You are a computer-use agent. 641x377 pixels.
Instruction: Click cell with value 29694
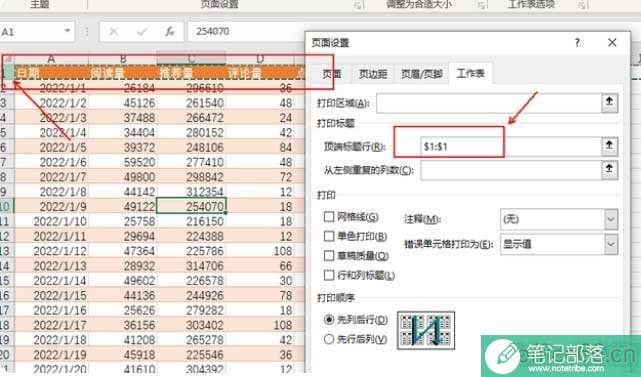[123, 236]
